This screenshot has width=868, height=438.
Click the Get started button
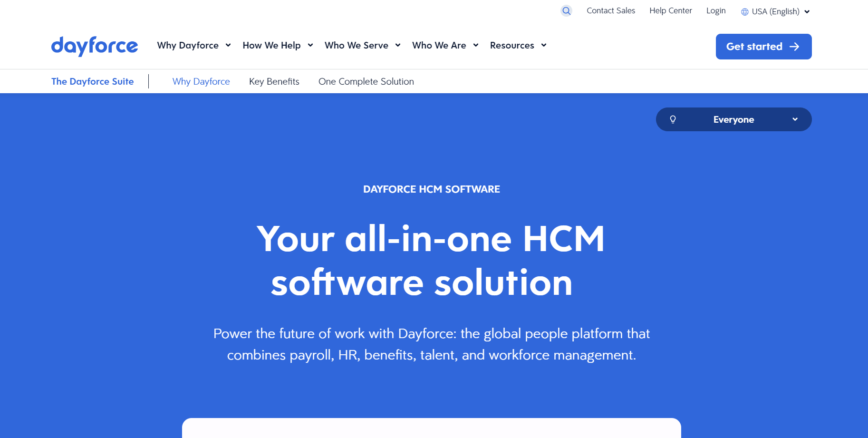[x=763, y=47]
